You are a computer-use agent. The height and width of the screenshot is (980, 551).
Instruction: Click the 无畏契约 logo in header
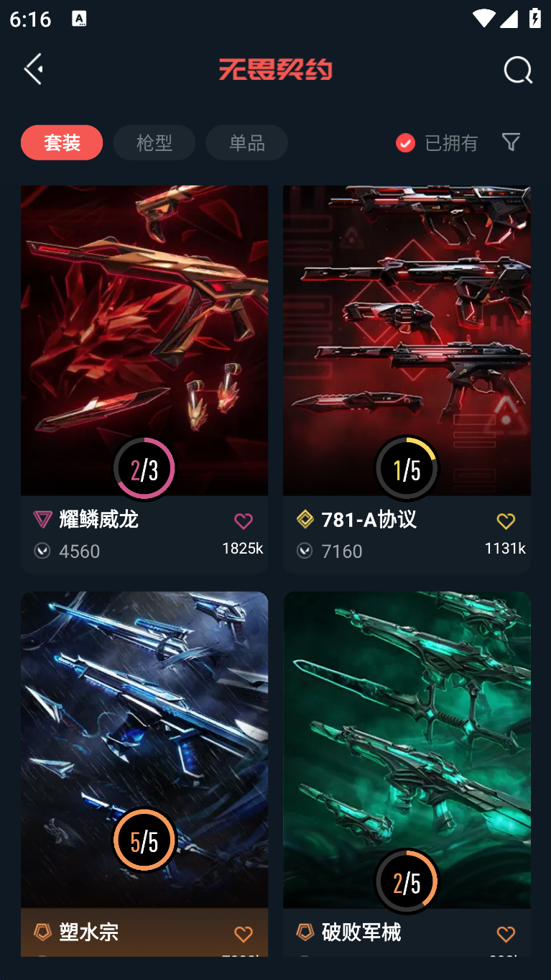click(x=275, y=70)
